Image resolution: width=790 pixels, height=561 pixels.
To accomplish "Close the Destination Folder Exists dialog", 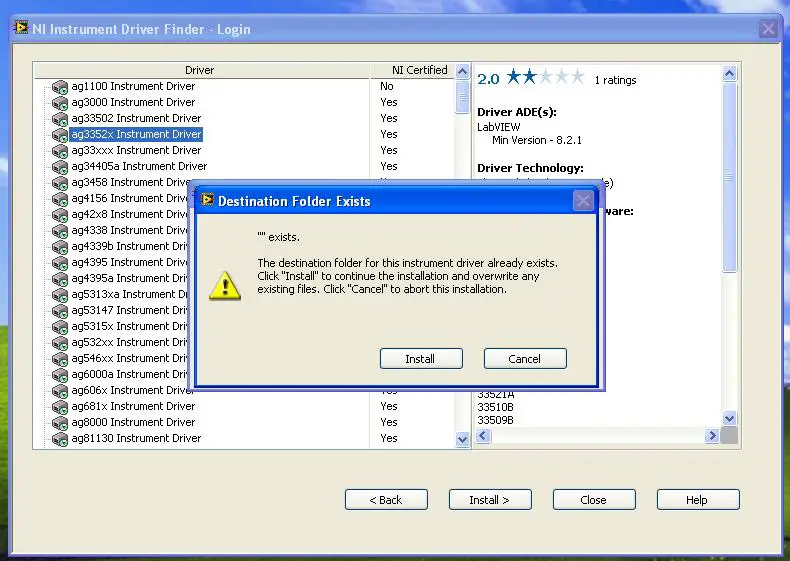I will 583,201.
